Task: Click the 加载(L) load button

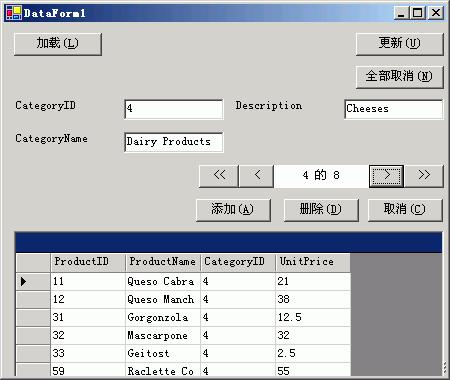Action: click(58, 44)
